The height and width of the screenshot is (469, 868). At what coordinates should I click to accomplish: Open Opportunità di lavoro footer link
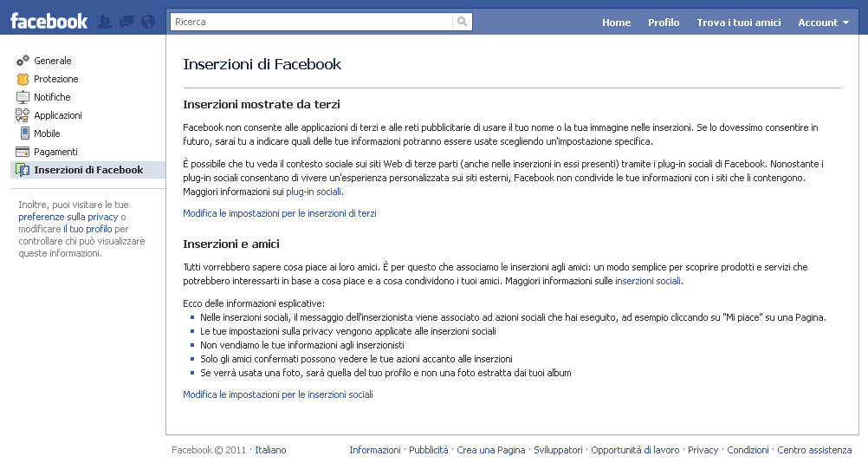635,450
